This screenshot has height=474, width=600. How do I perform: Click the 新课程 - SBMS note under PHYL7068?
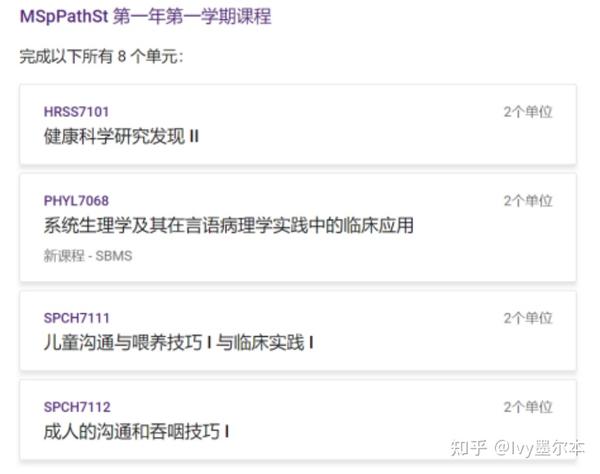click(88, 256)
